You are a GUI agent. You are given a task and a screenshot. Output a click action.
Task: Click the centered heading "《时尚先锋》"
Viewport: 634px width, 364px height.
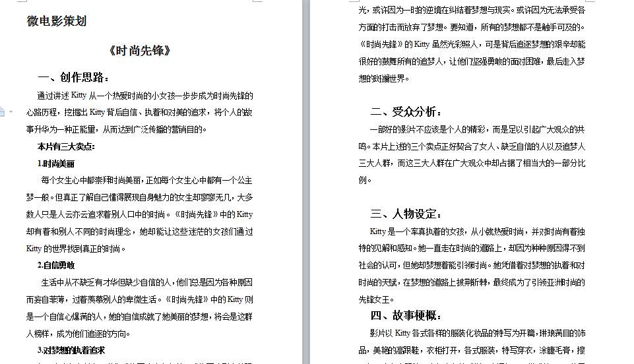(140, 51)
